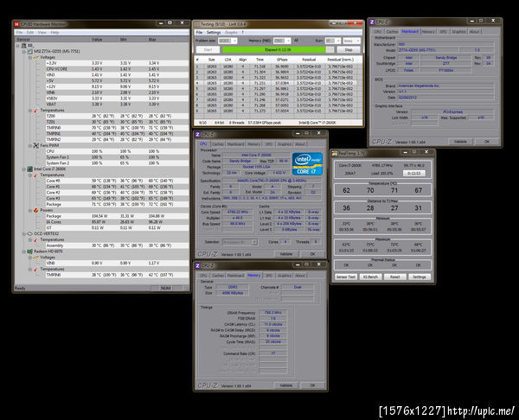This screenshot has height=420, width=519.
Task: Click the MSI Z77A-GD55 motherboard icon
Action: pyautogui.click(x=29, y=51)
